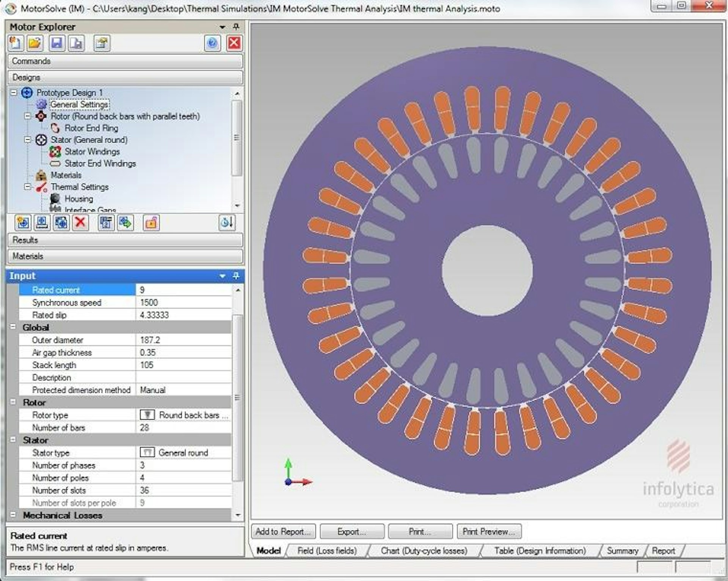Collapse the Thermal Settings tree node
This screenshot has width=728, height=581.
pyautogui.click(x=27, y=187)
